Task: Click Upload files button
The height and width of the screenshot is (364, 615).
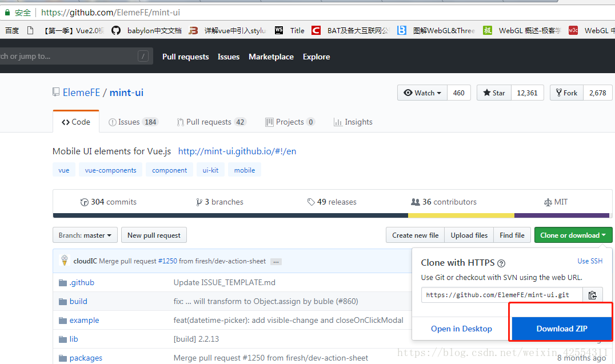Action: [469, 235]
